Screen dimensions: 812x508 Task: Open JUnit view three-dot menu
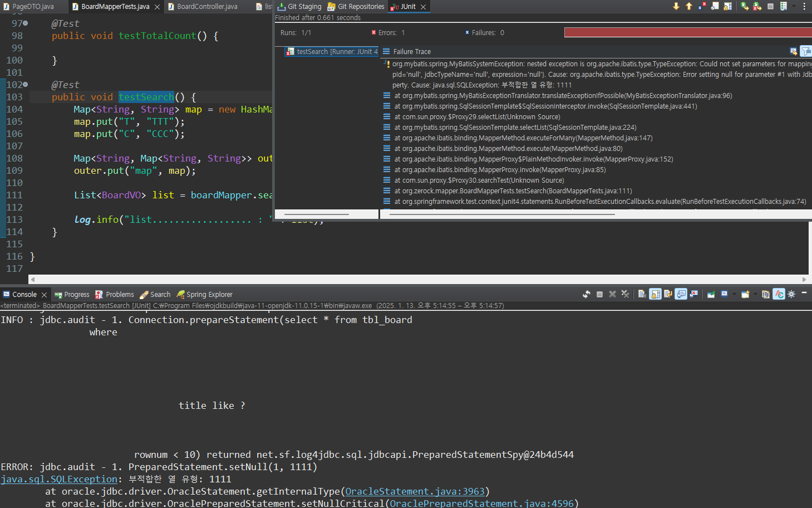coord(804,6)
